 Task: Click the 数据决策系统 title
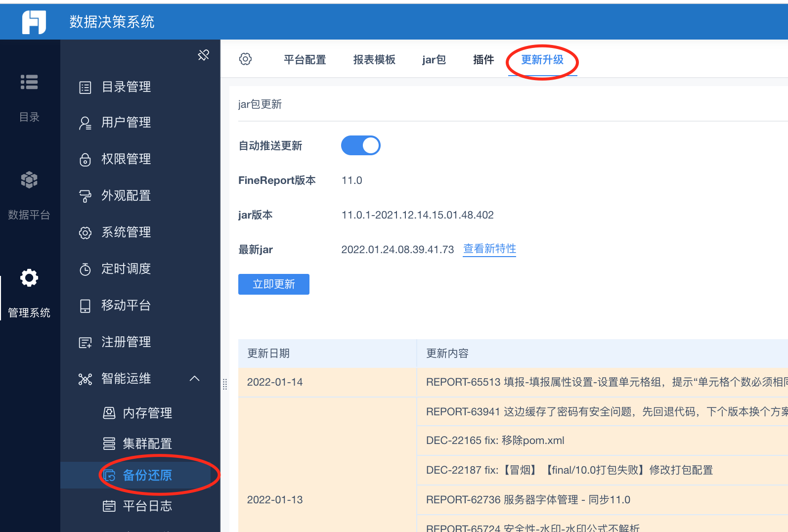pos(112,22)
